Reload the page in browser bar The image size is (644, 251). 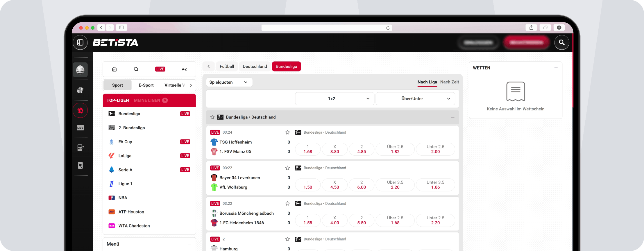(388, 28)
